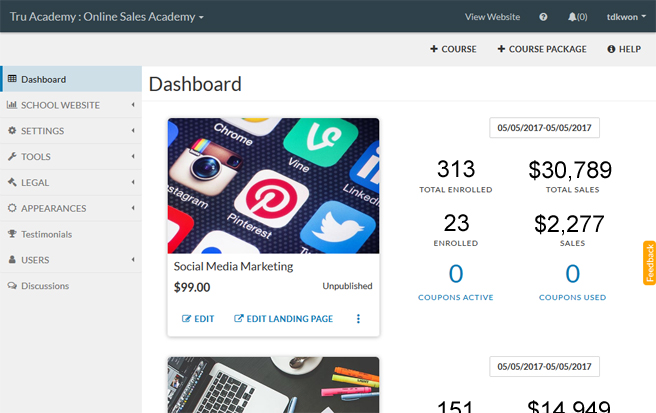Click the 23 enrolled value

coord(456,223)
